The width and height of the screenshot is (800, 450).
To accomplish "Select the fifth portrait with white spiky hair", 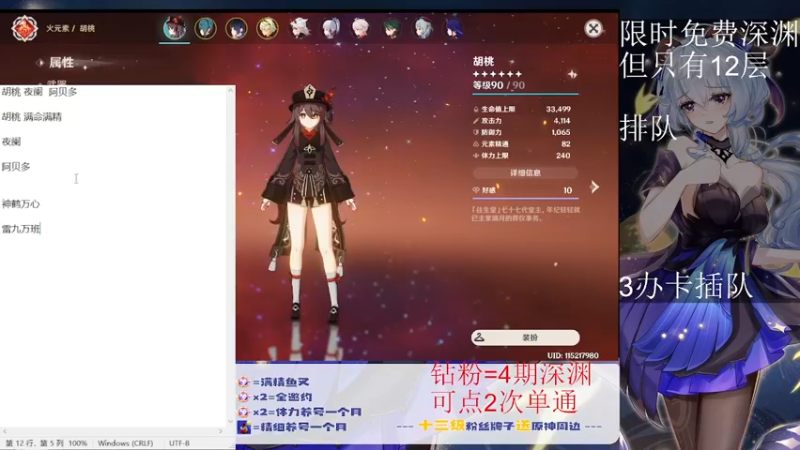I will click(299, 28).
